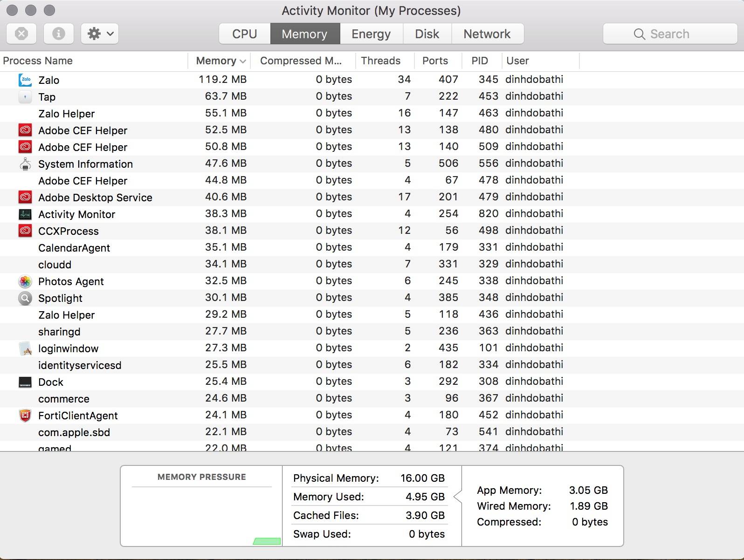Click the Activity Monitor process icon
The width and height of the screenshot is (744, 560).
pyautogui.click(x=25, y=214)
